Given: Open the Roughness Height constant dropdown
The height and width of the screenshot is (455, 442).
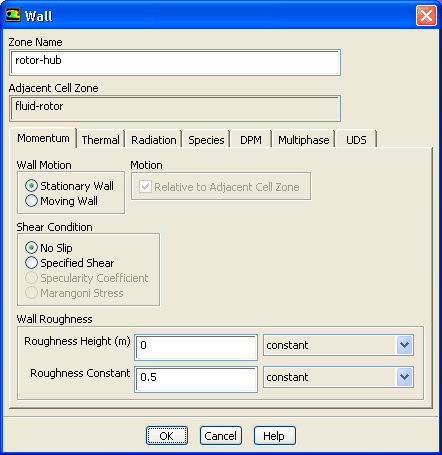Looking at the screenshot, I should click(x=338, y=345).
